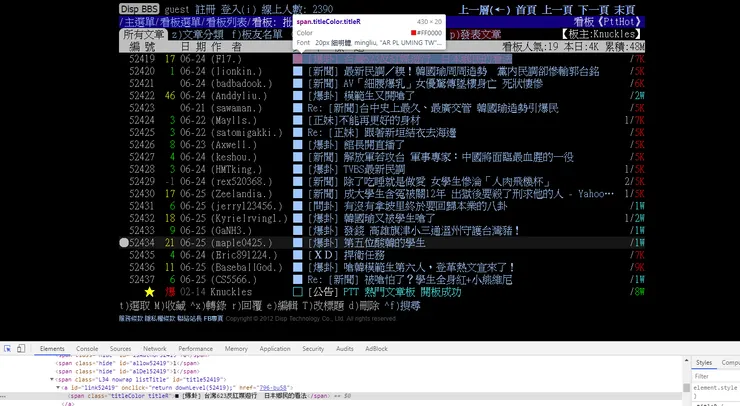Click the status square on row 52437
Image resolution: width=740 pixels, height=406 pixels.
click(x=298, y=280)
